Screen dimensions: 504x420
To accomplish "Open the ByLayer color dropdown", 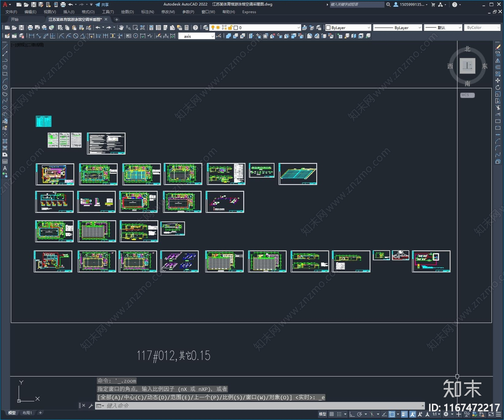I will coord(348,28).
